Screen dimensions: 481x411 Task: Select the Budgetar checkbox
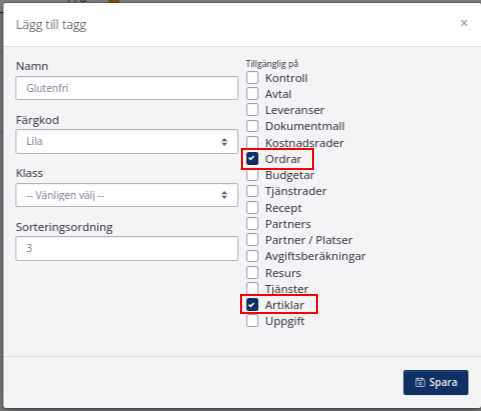pyautogui.click(x=252, y=175)
